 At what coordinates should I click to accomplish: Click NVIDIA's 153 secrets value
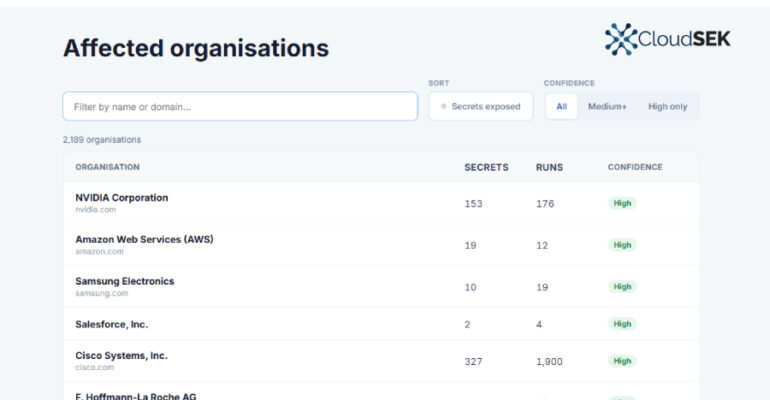pyautogui.click(x=473, y=204)
